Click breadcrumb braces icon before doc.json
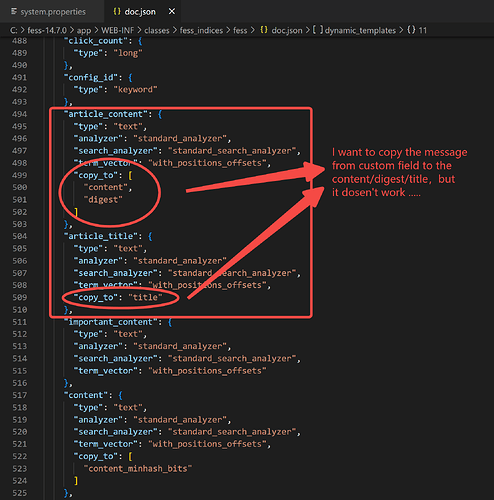Viewport: 494px width, 500px height. [264, 30]
